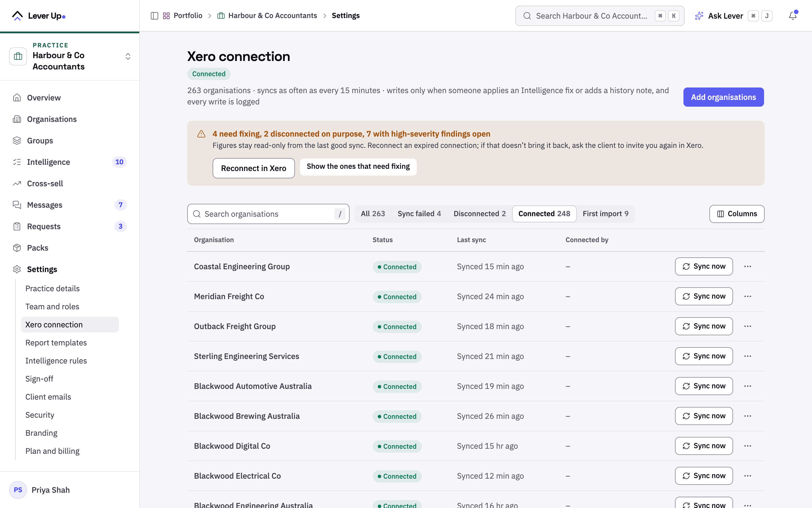Click the global Search Harbour & Co field
This screenshot has height=508, width=812.
600,16
